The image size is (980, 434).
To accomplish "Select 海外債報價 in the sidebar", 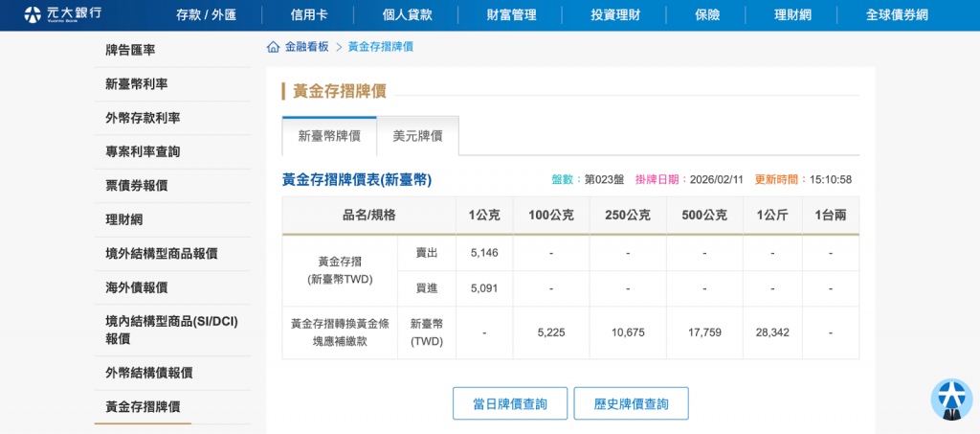I will tap(136, 287).
